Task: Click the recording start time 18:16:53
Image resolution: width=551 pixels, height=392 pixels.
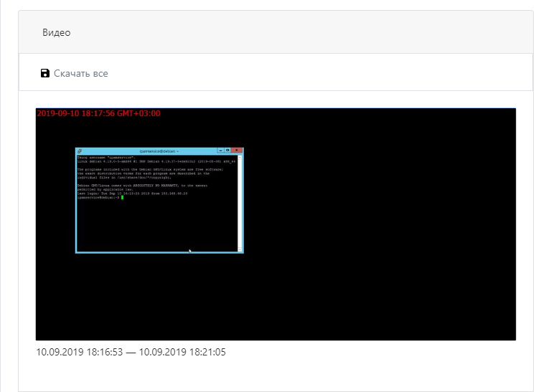Action: coord(80,352)
